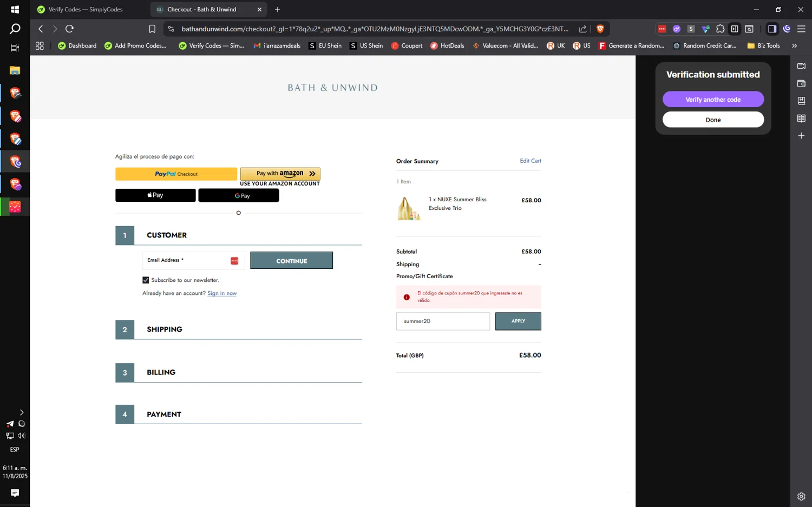Open sidebar wallet icon on right edge

pyautogui.click(x=801, y=83)
